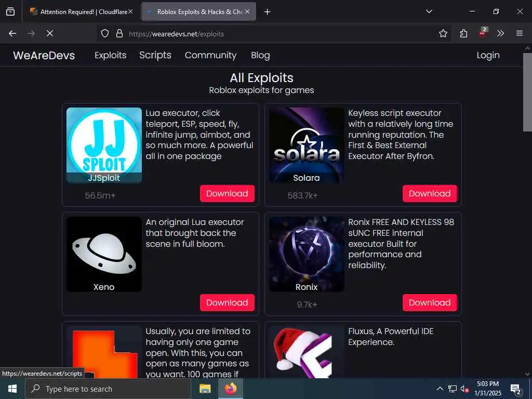Download Xeno executor
The height and width of the screenshot is (399, 532).
pos(227,303)
